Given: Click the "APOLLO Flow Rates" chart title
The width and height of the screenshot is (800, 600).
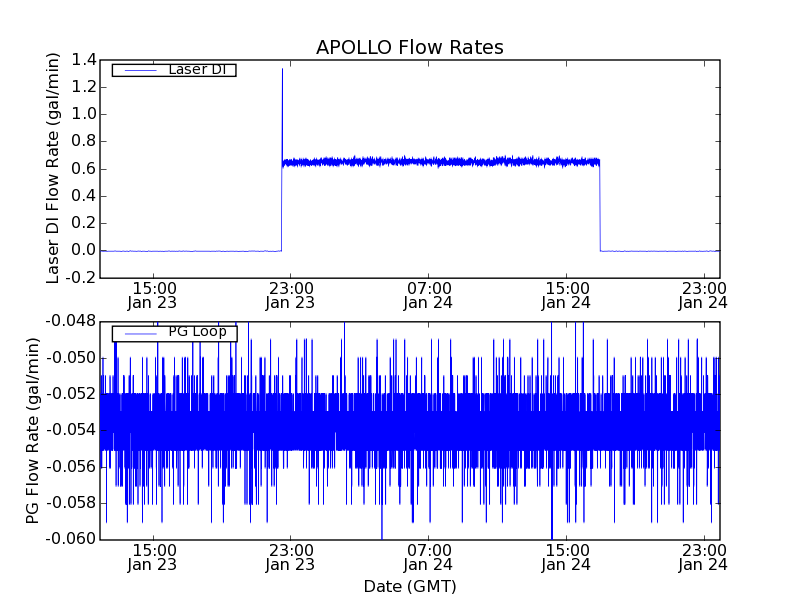Looking at the screenshot, I should (x=410, y=47).
